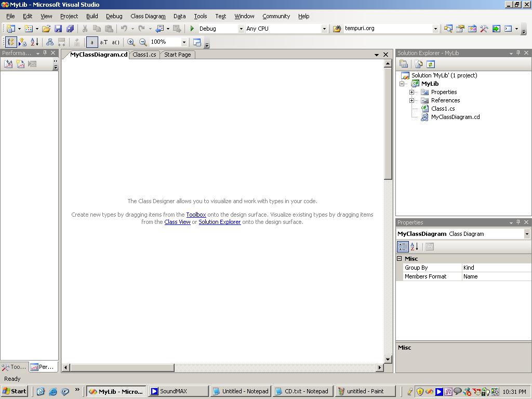Click the Open File folder icon

pyautogui.click(x=46, y=29)
